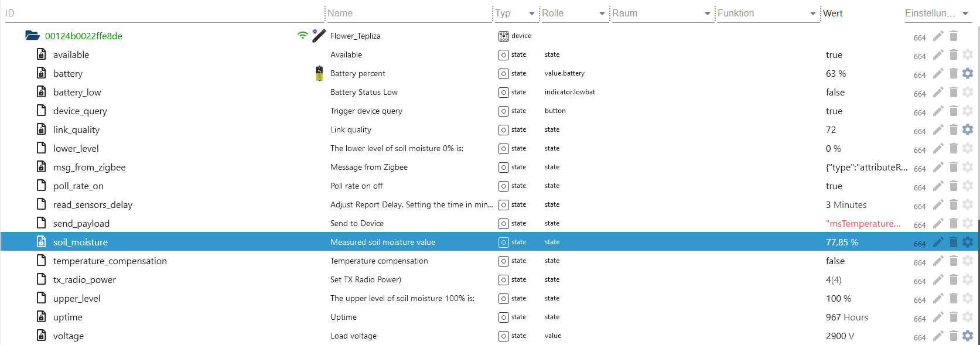Click the red msTemperature value of send_payload

863,223
